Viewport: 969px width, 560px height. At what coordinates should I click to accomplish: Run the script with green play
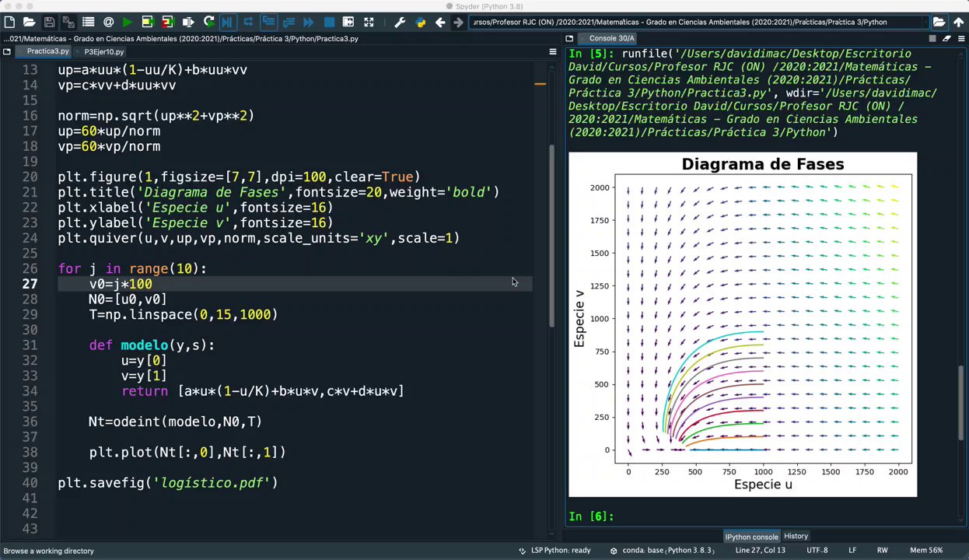tap(128, 22)
